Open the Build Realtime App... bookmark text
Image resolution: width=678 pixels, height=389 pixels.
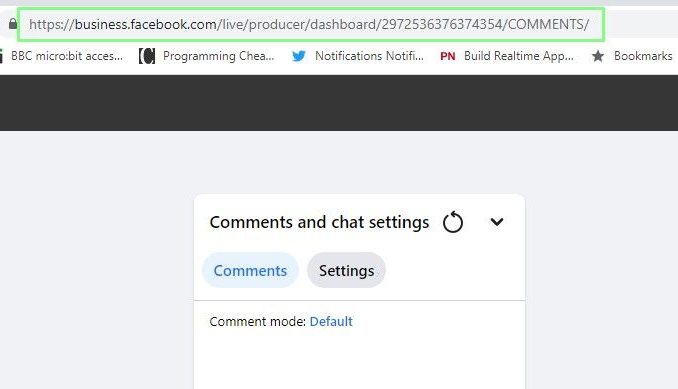519,56
